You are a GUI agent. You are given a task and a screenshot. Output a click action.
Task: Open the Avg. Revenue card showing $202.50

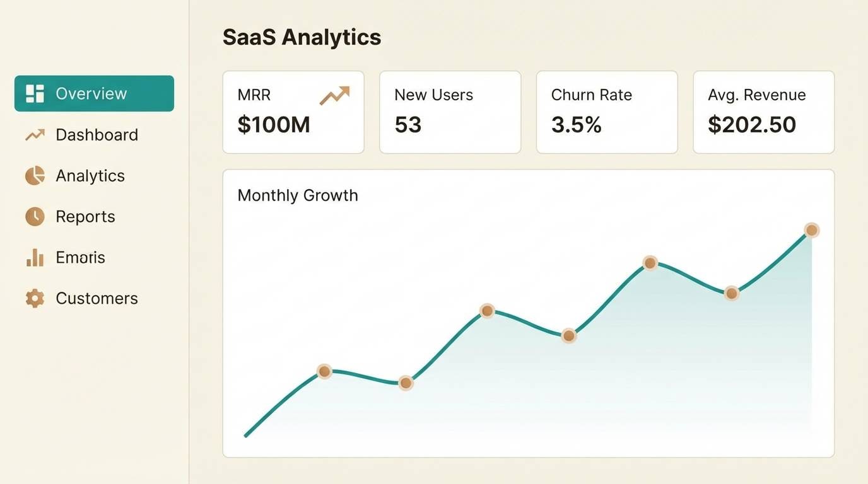(x=763, y=112)
